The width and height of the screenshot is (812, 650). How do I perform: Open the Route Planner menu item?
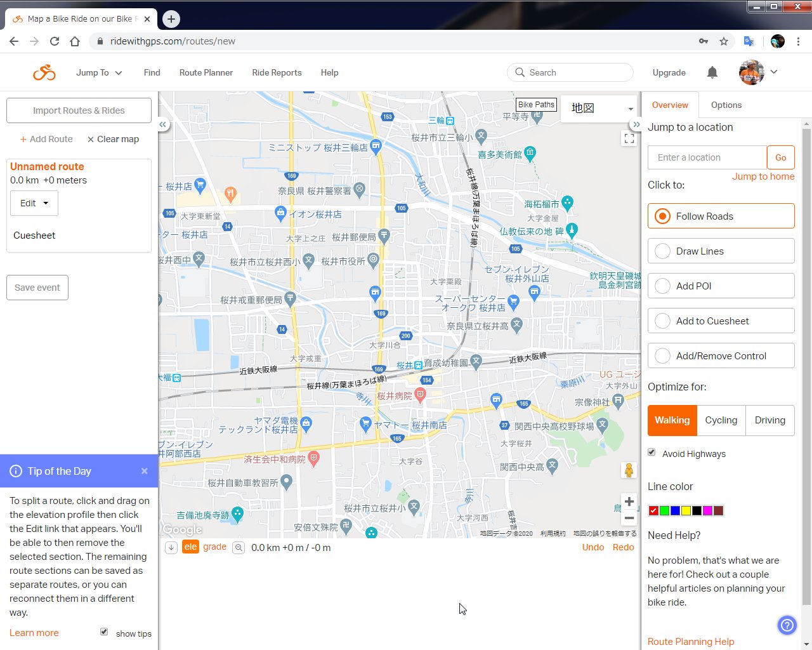pos(206,72)
